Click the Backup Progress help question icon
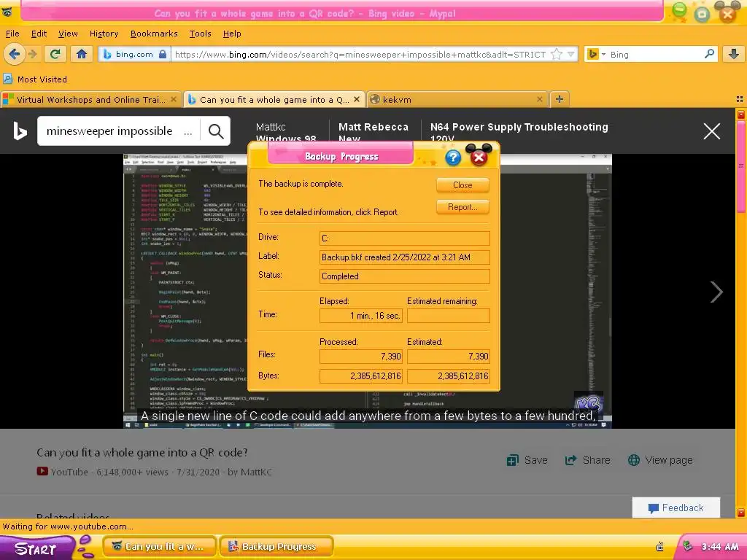This screenshot has height=560, width=747. 453,157
